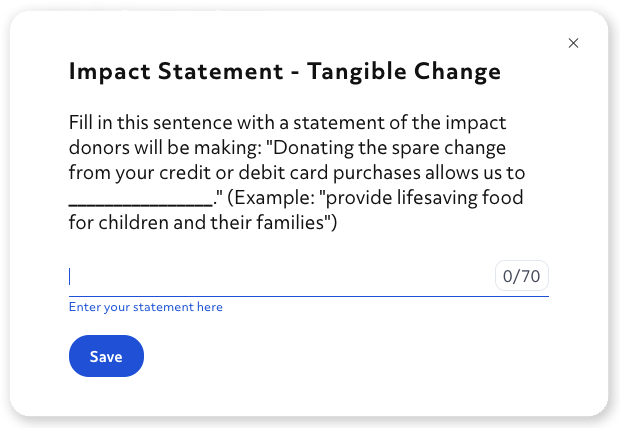Click the blank underscore line in the sentence
The width and height of the screenshot is (620, 428).
coord(140,198)
